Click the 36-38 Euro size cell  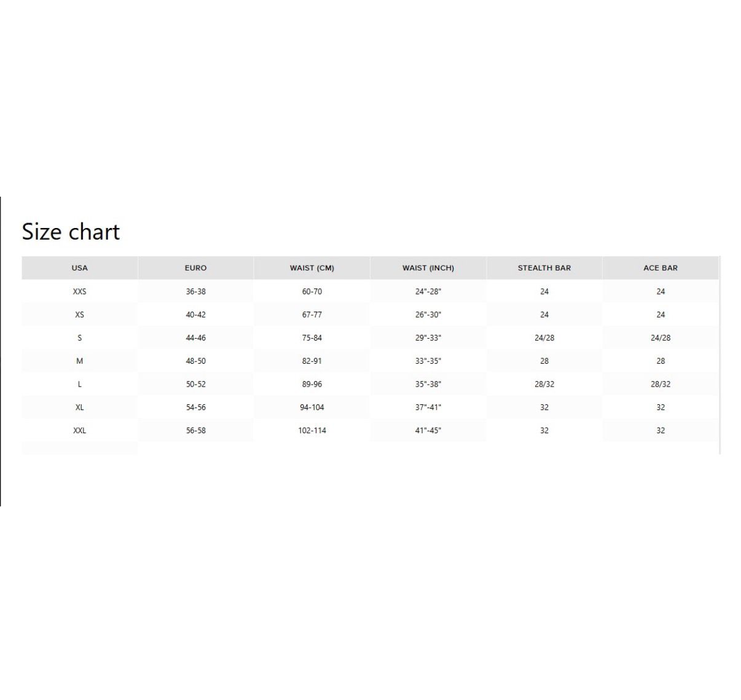(195, 291)
